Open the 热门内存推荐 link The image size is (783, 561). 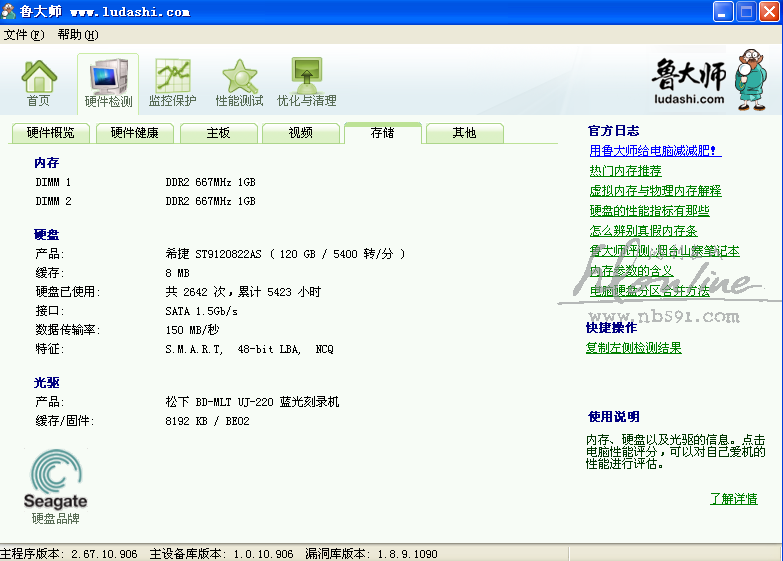[625, 171]
